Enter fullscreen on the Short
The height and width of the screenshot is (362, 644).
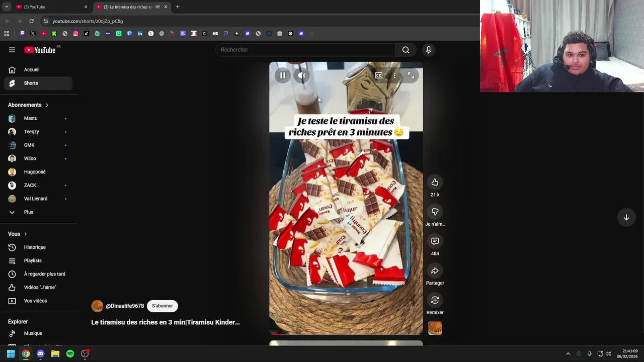[x=411, y=75]
